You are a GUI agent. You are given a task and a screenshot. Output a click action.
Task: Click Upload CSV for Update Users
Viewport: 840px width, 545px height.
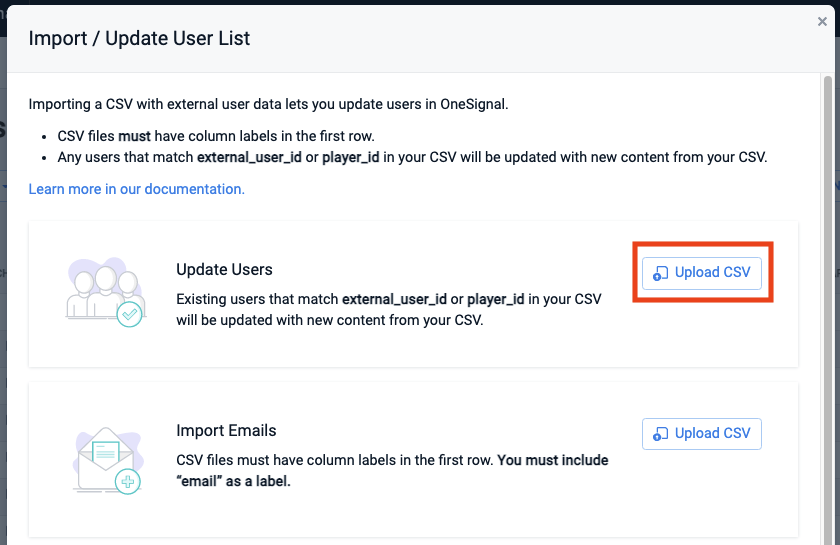click(702, 273)
